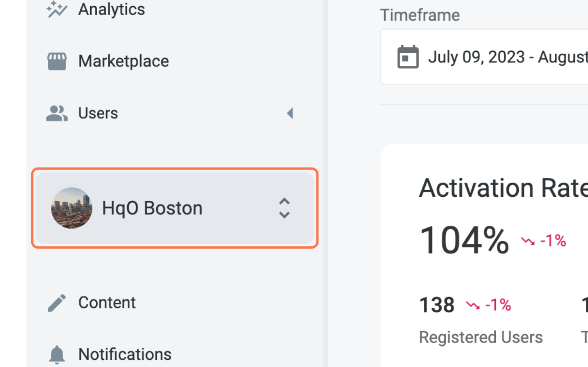Click the Boston skyline avatar thumbnail
Image resolution: width=588 pixels, height=367 pixels.
tap(71, 208)
